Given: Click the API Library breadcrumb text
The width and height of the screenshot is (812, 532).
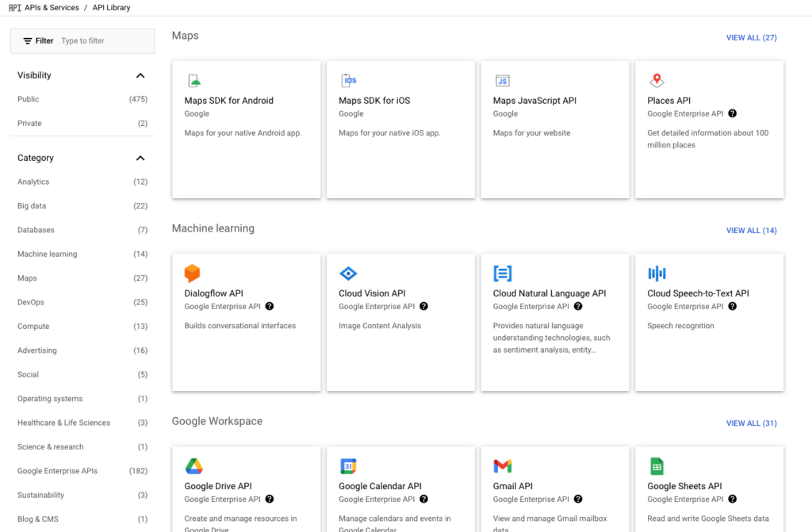Looking at the screenshot, I should tap(111, 8).
